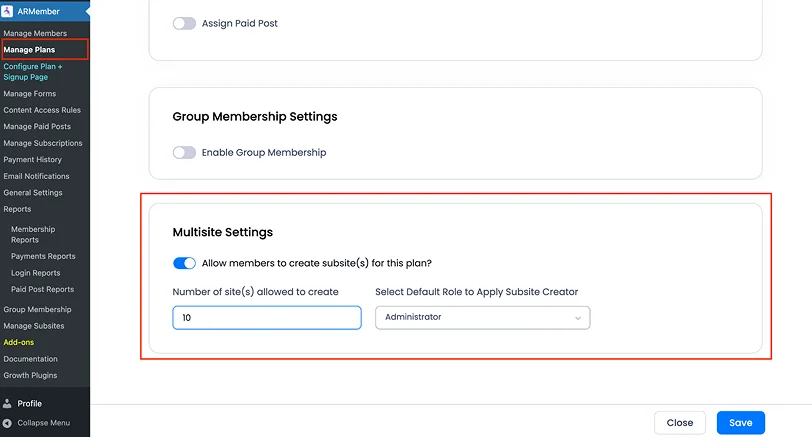Select Manage Plans menu item
812x437 pixels.
pos(29,50)
